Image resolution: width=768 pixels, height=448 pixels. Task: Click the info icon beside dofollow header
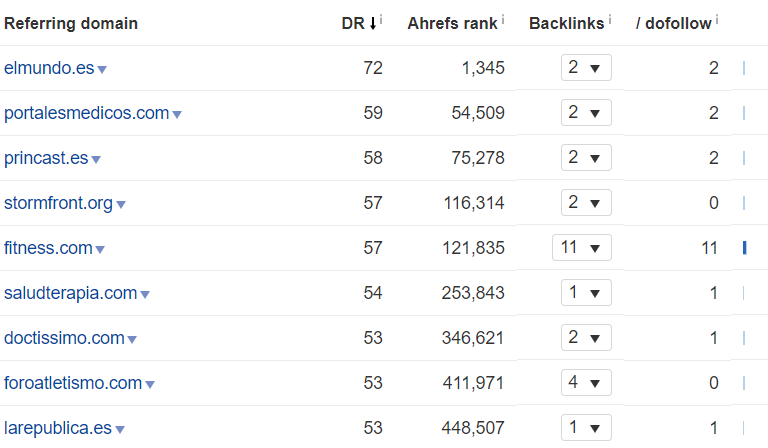(x=717, y=19)
